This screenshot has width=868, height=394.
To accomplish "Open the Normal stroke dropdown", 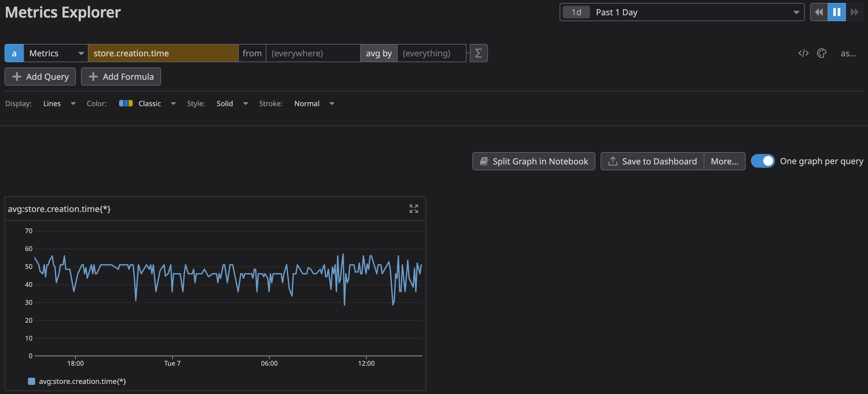I will [x=314, y=104].
